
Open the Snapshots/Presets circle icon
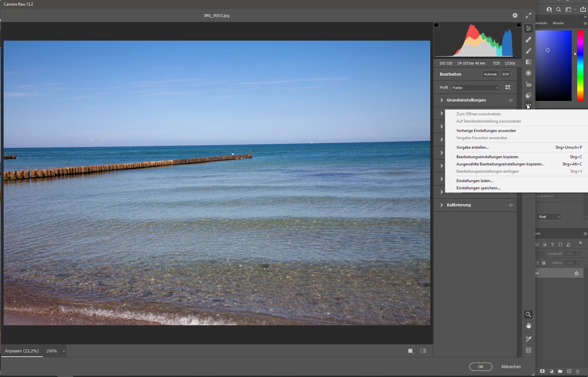(x=528, y=95)
